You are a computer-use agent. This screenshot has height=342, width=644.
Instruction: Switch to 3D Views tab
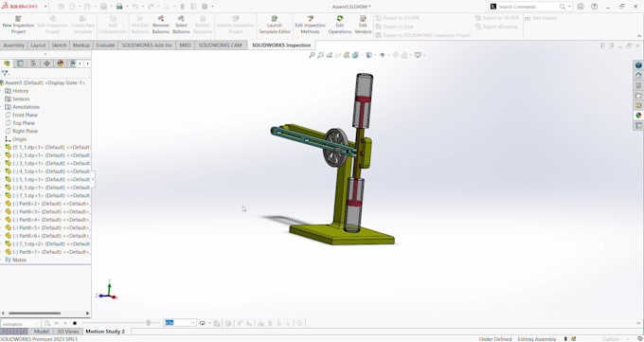[68, 332]
